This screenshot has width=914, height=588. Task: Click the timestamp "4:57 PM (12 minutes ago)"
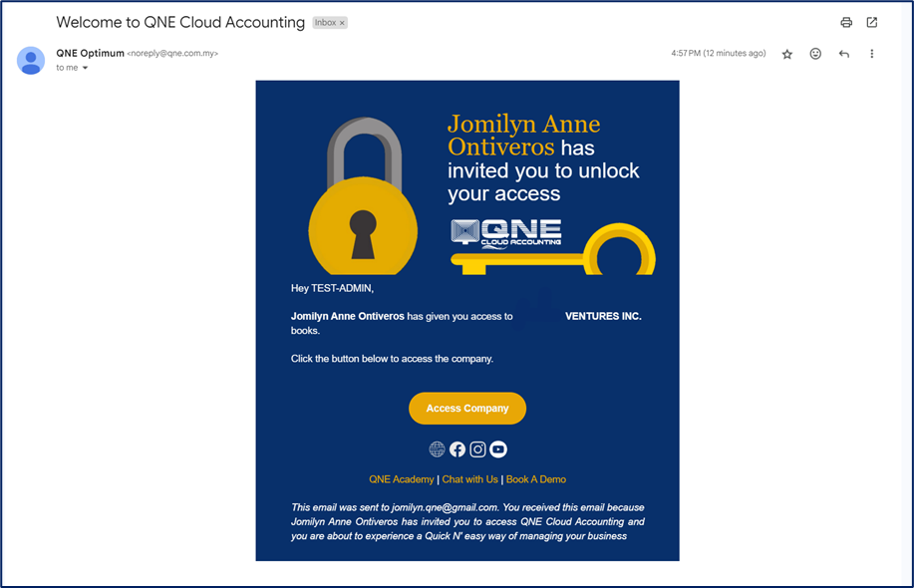(x=718, y=53)
